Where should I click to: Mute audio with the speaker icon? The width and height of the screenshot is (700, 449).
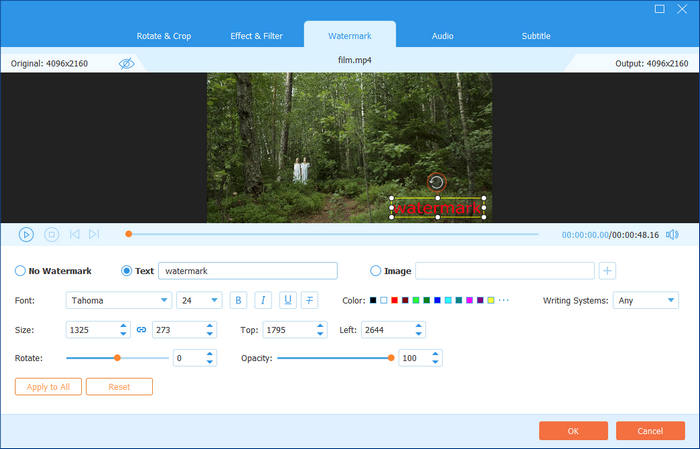(672, 234)
